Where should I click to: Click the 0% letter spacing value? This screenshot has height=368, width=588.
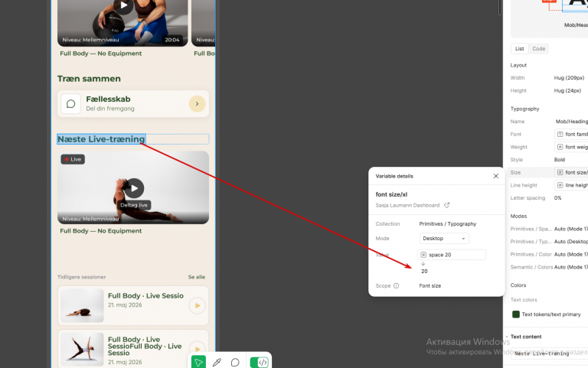click(x=557, y=198)
